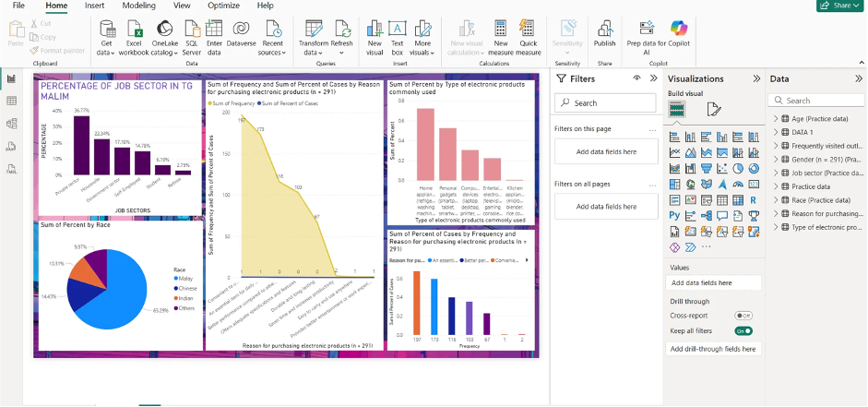Click the SQL Server icon

click(x=192, y=35)
